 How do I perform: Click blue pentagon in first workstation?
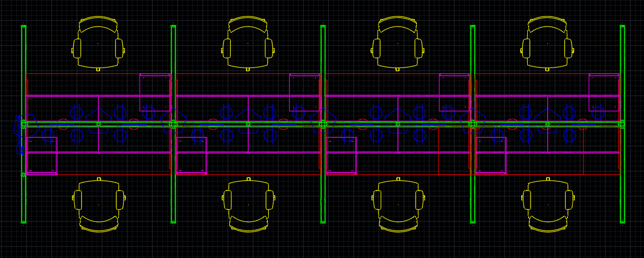pos(98,120)
